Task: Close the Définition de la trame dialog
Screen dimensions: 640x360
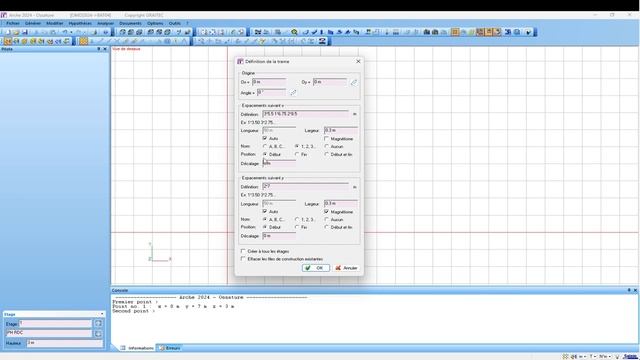Action: [x=358, y=61]
